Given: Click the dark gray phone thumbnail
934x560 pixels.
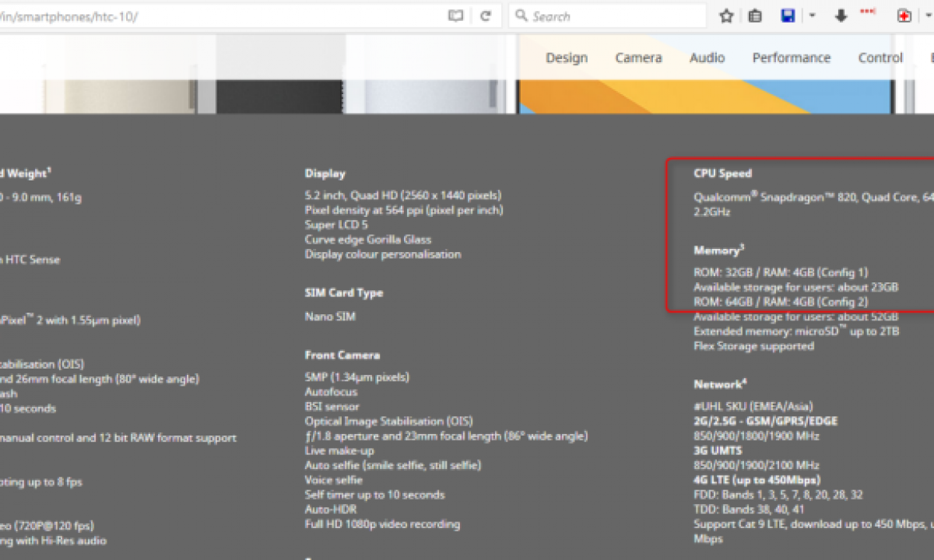Looking at the screenshot, I should 280,78.
